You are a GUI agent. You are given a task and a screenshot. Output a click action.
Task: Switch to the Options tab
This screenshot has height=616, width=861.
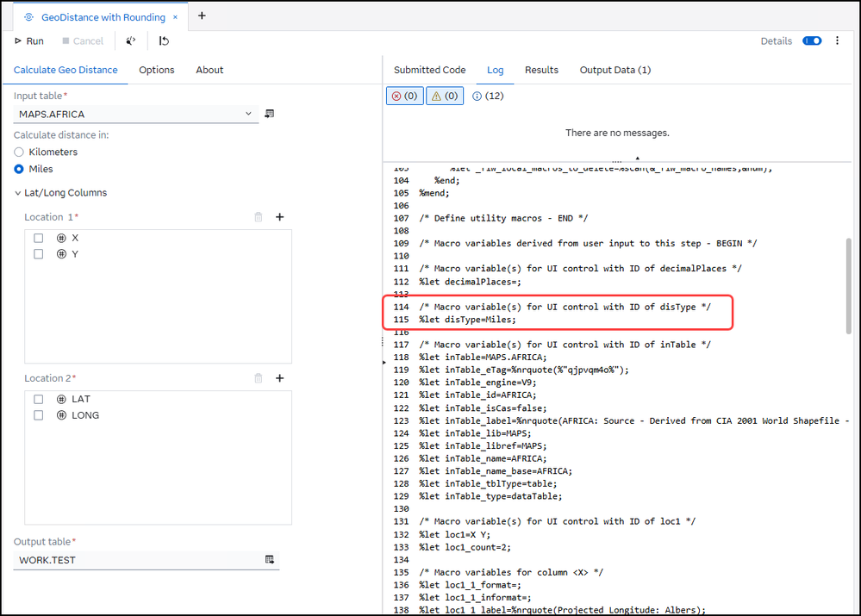click(157, 70)
